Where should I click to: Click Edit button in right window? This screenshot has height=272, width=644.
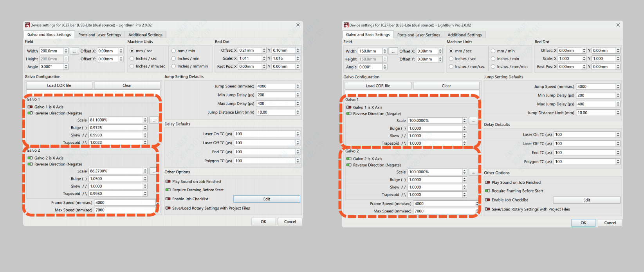(x=586, y=200)
